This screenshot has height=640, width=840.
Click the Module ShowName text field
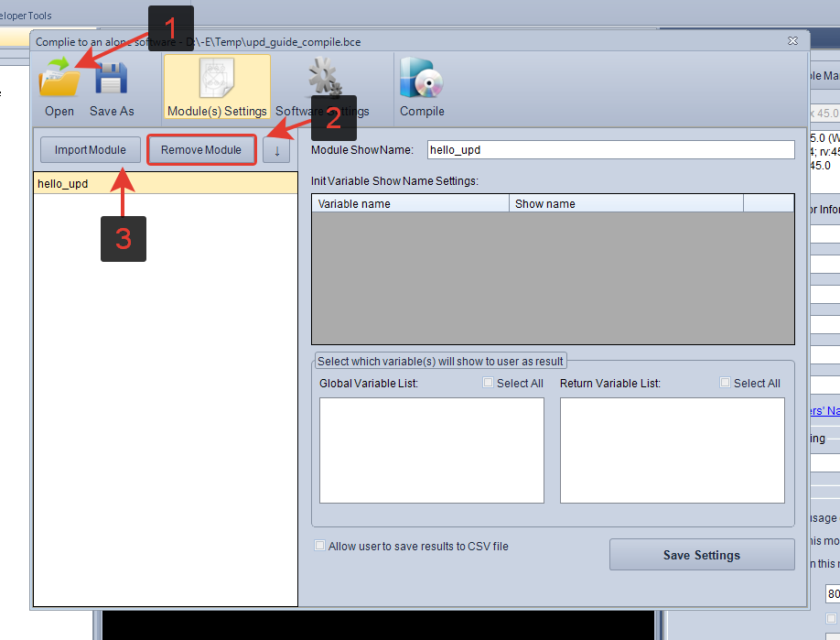611,149
